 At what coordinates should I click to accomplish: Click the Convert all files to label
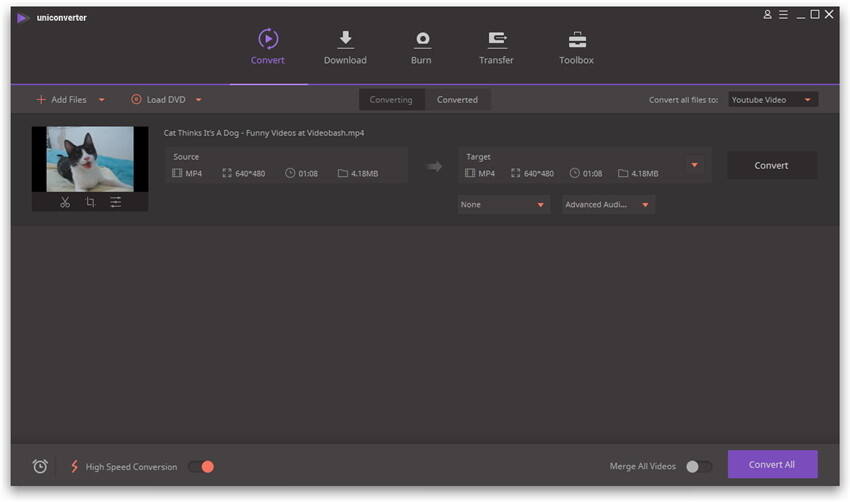683,100
